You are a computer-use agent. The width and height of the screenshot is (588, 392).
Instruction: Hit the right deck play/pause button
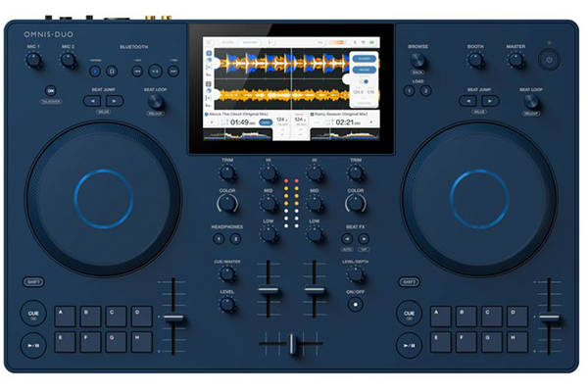(x=409, y=345)
